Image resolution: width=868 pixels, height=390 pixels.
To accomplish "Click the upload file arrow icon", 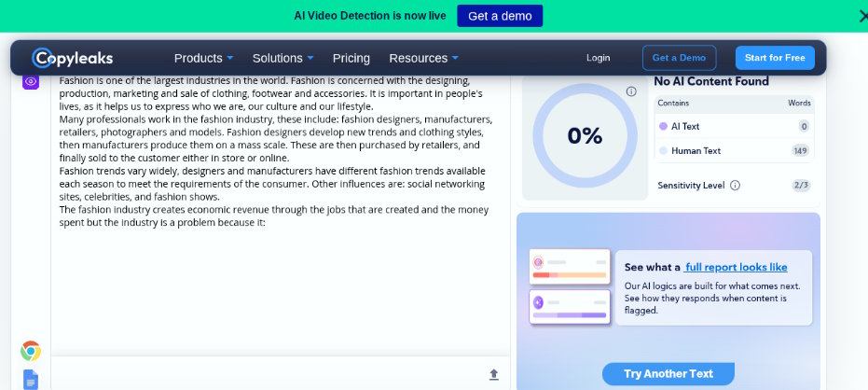I will [494, 374].
